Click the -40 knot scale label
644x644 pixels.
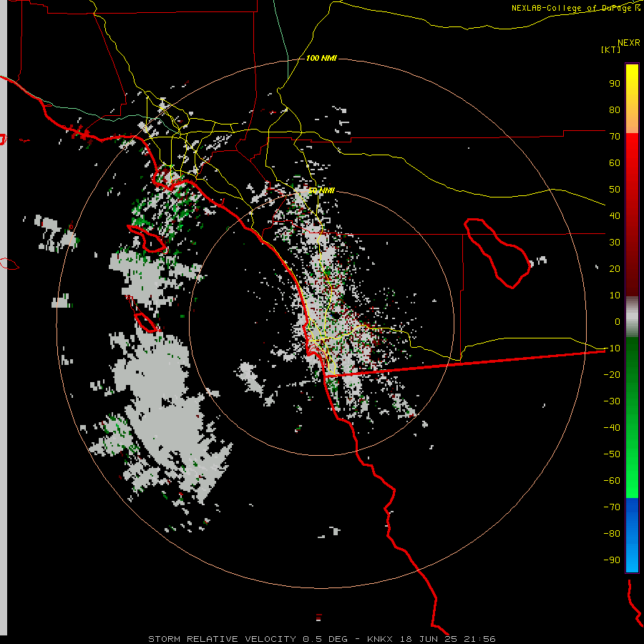pyautogui.click(x=612, y=428)
